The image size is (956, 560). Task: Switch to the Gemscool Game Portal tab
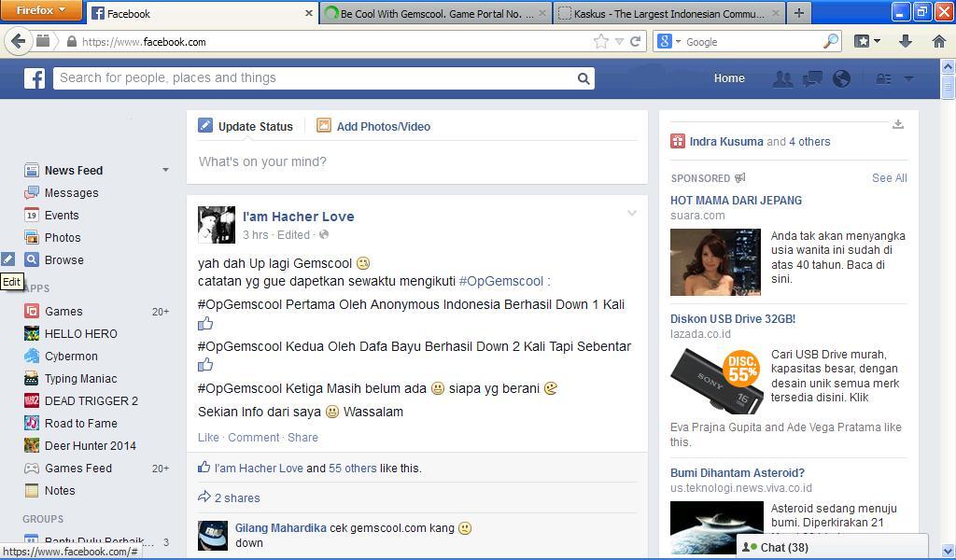(x=436, y=13)
